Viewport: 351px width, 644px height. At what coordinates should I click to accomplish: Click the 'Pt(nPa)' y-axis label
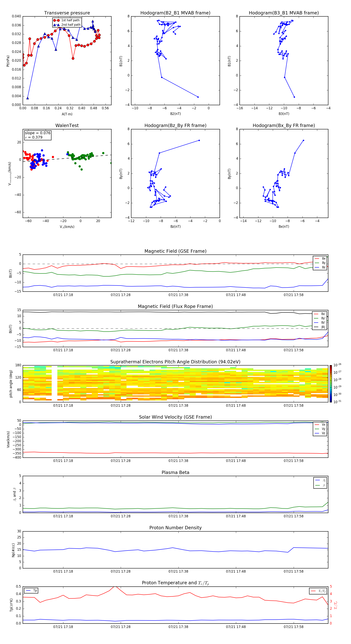(8, 61)
